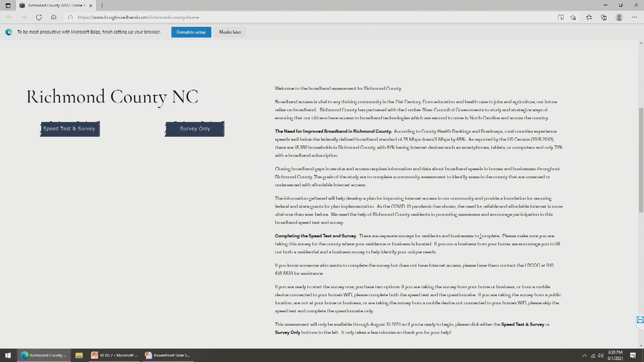Click the Complete setup button
The width and height of the screenshot is (644, 362).
pos(191,32)
